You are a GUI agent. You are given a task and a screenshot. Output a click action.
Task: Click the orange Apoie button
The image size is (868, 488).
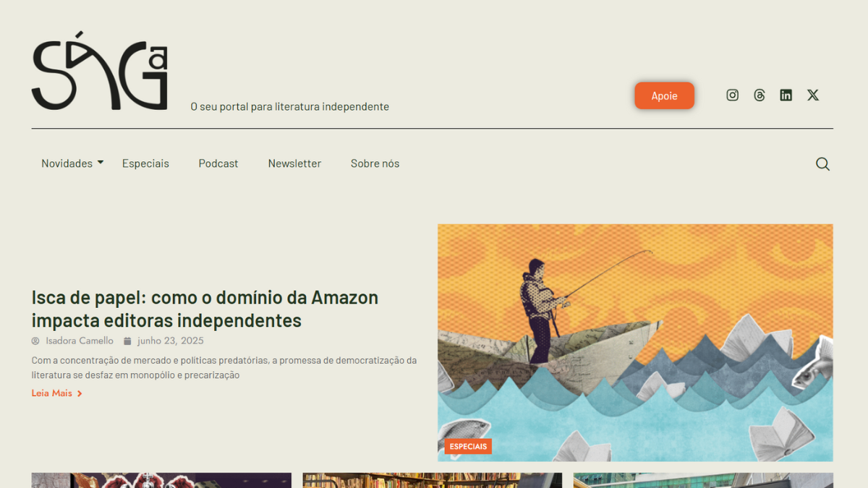(664, 95)
